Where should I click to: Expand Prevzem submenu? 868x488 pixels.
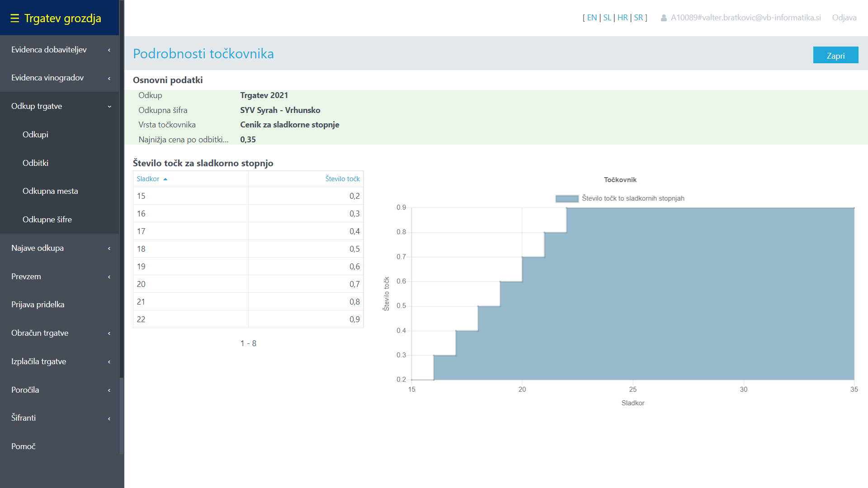coord(60,277)
